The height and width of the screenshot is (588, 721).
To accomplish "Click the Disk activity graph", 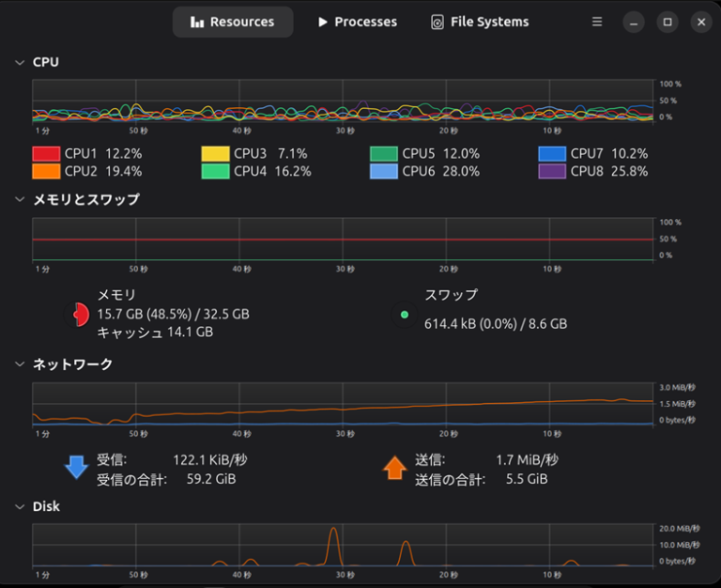I will point(343,545).
